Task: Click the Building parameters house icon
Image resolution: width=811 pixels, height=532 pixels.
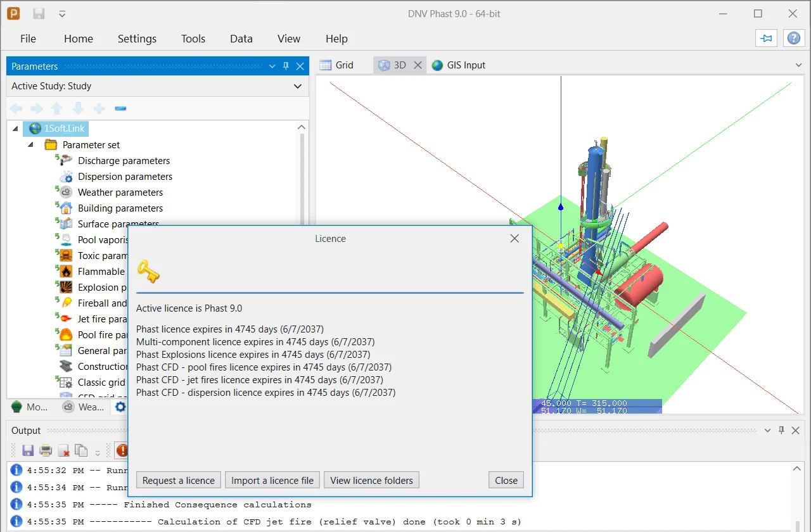Action: tap(66, 208)
